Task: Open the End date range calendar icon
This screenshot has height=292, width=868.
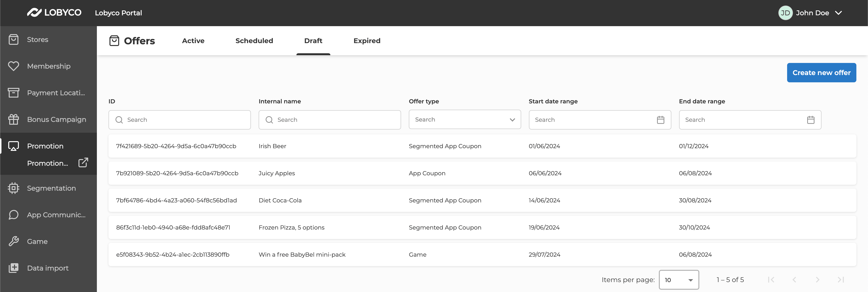Action: [x=811, y=120]
